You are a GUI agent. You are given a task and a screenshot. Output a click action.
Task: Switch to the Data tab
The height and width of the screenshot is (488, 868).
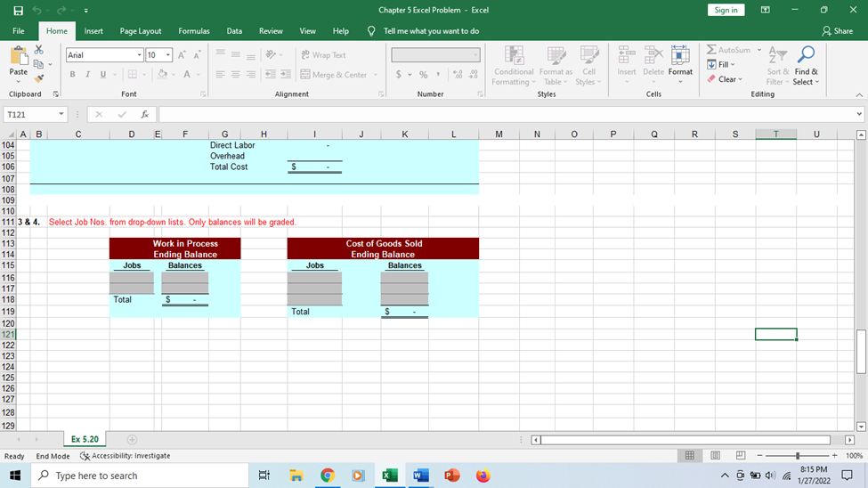pos(234,31)
